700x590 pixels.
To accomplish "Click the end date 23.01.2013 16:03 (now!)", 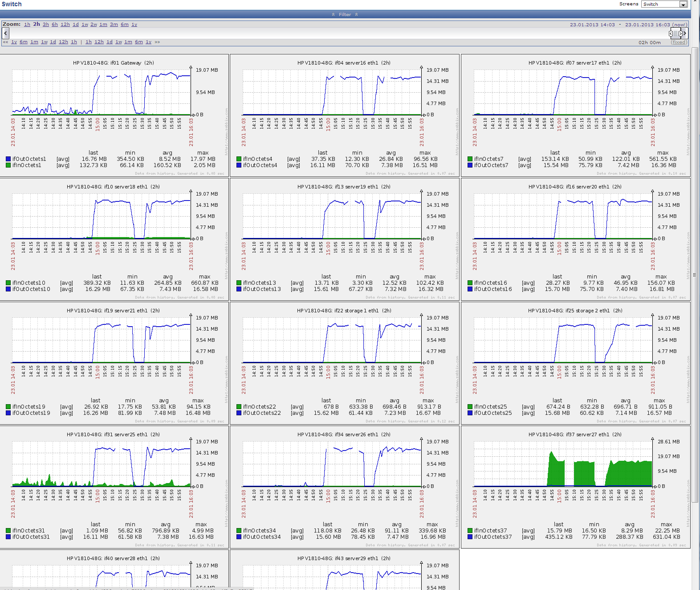I will click(656, 25).
